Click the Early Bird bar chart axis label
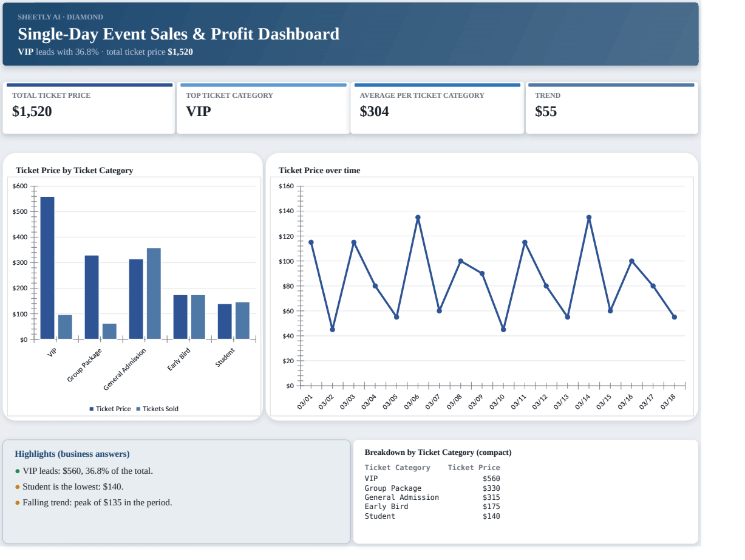 pyautogui.click(x=179, y=360)
